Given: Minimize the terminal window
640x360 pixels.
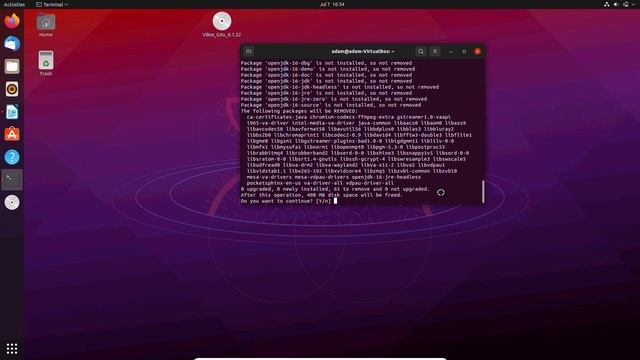Looking at the screenshot, I should (x=451, y=51).
